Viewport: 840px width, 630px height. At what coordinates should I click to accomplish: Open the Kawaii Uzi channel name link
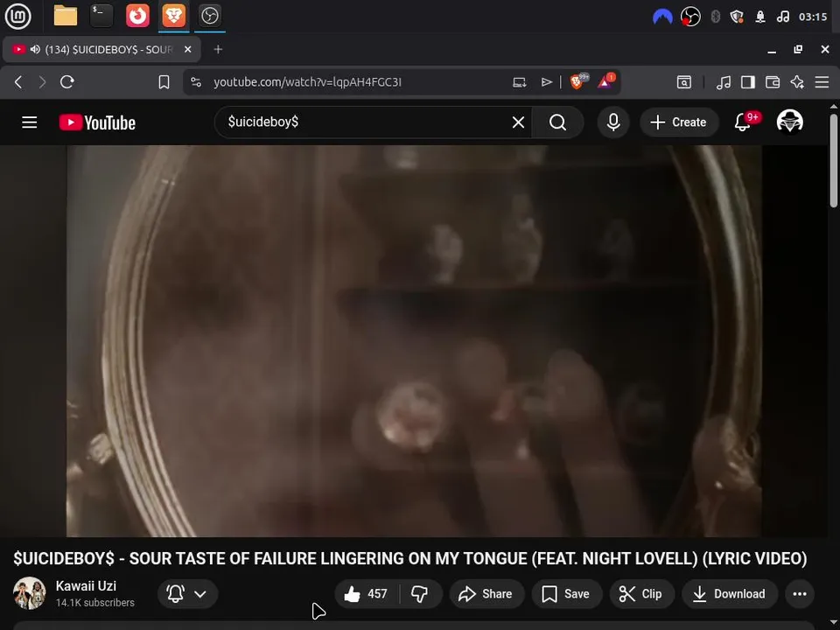coord(86,586)
